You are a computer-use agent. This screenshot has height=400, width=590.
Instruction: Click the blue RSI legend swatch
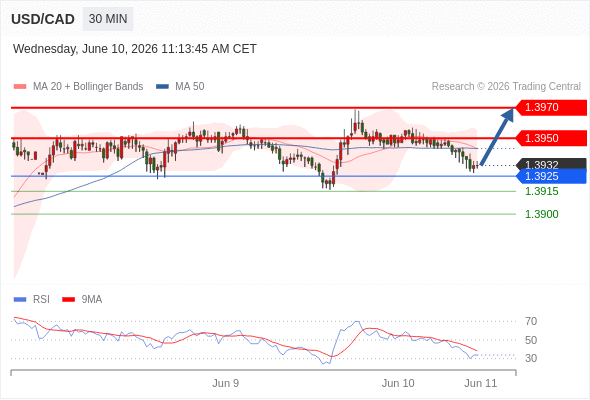pyautogui.click(x=20, y=300)
